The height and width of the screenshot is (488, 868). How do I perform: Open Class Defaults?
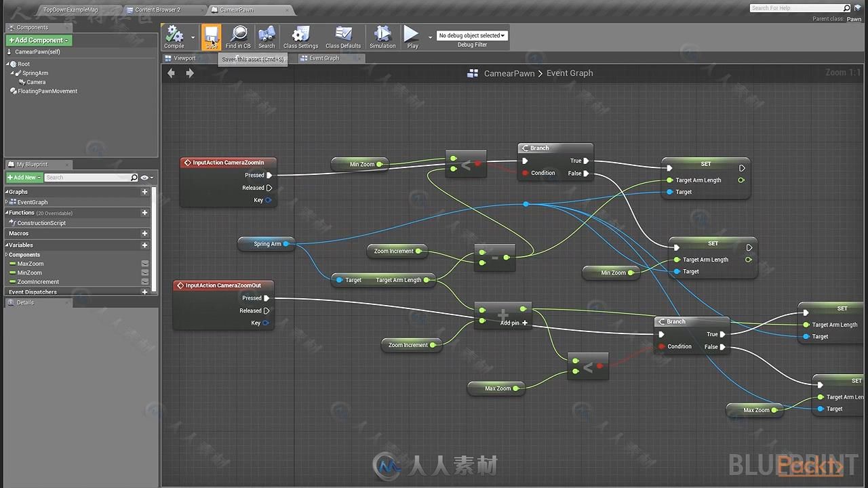click(343, 37)
